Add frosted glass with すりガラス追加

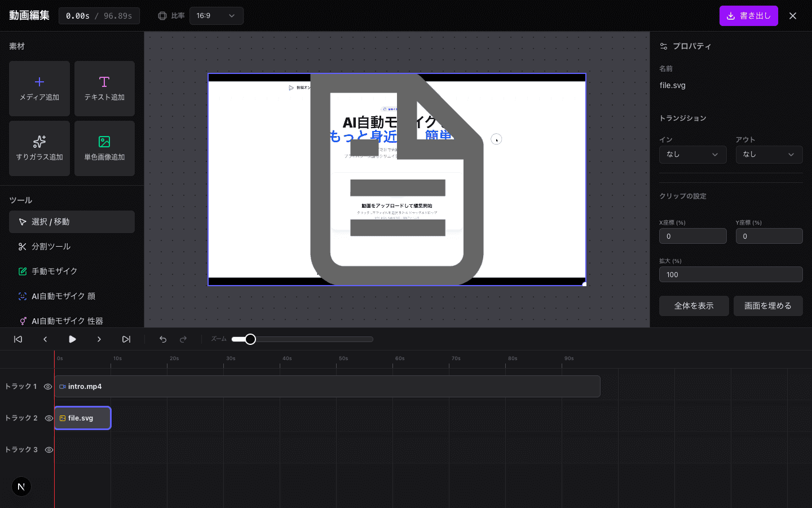[39, 148]
